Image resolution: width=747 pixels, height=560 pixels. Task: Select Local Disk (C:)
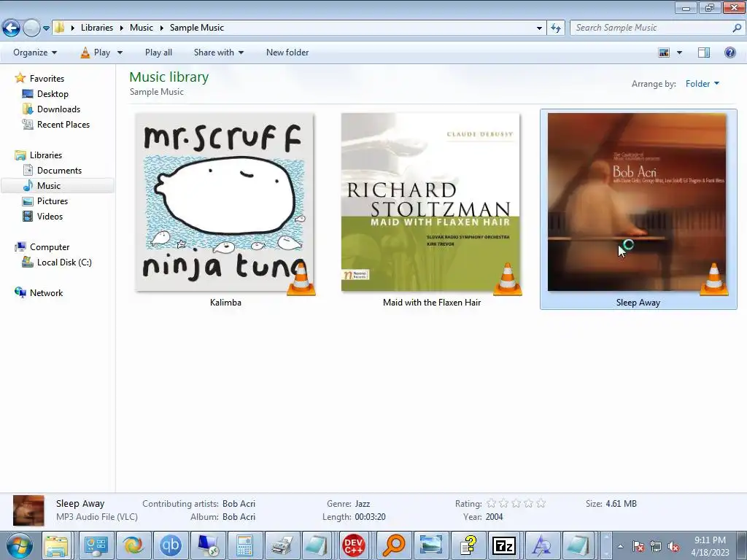point(64,262)
